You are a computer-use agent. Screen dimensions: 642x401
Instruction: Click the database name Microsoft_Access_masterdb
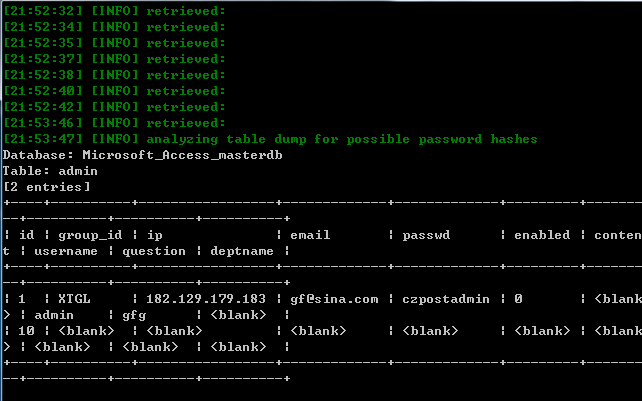[182, 155]
